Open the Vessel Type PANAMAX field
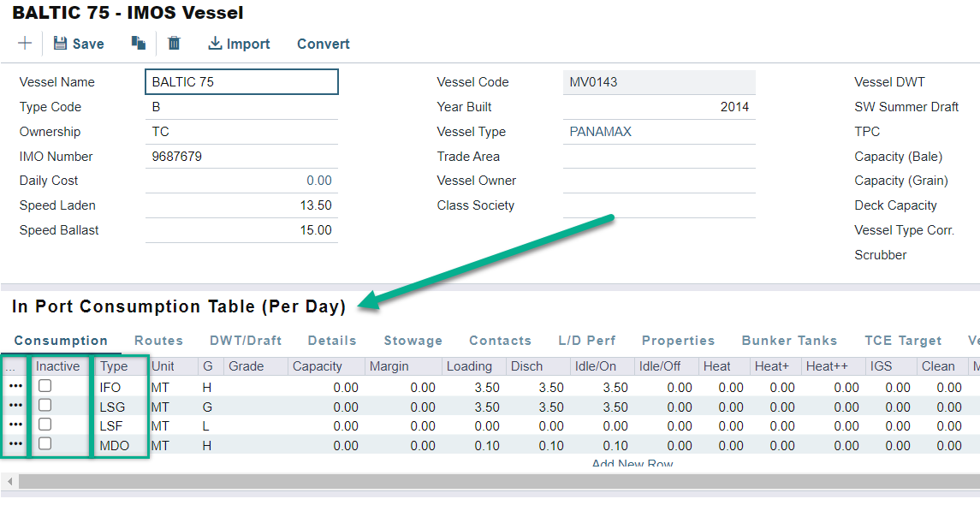 coord(658,132)
